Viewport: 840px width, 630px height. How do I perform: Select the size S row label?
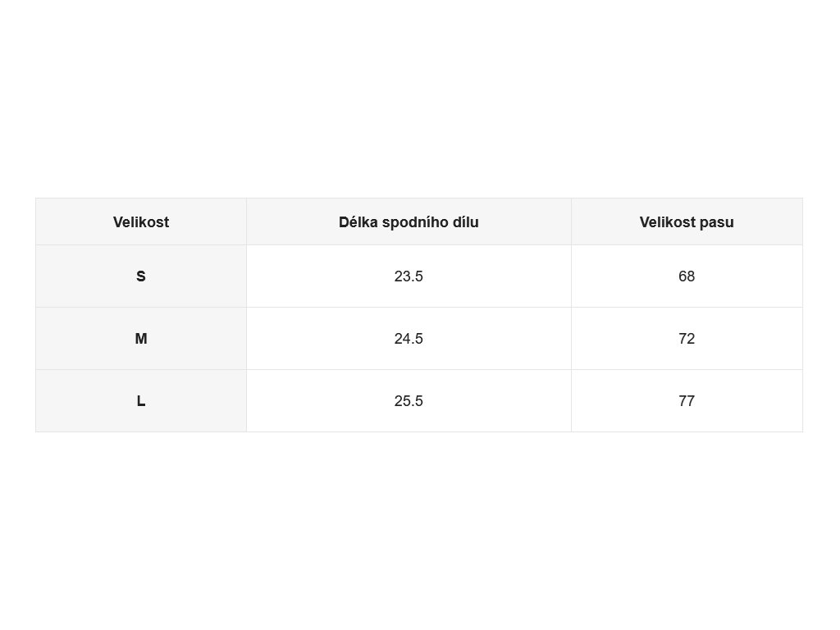tap(141, 276)
